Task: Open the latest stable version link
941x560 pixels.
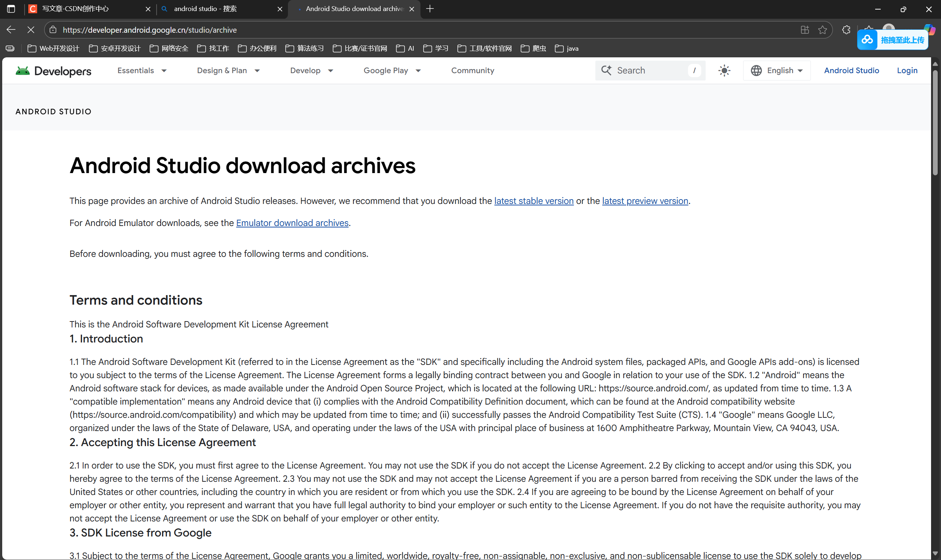Action: (x=534, y=201)
